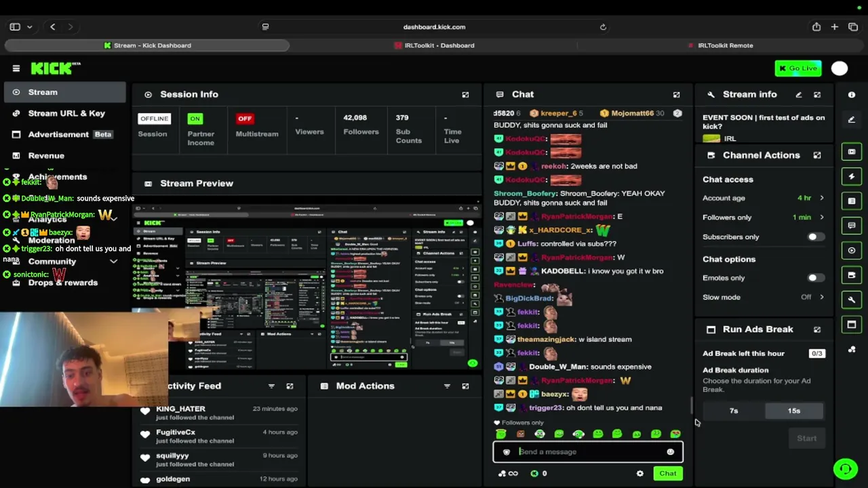Expand the Chat panel to fullscreen
The width and height of the screenshot is (868, 488).
(x=676, y=95)
